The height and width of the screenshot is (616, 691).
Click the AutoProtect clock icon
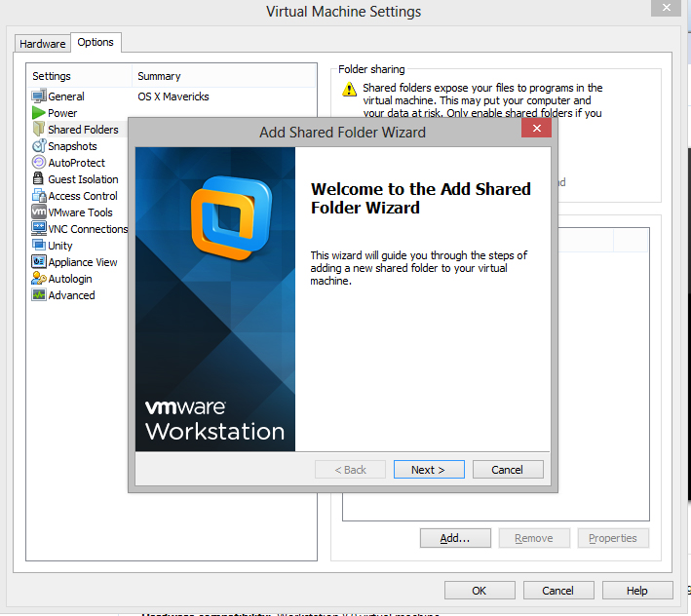coord(39,163)
